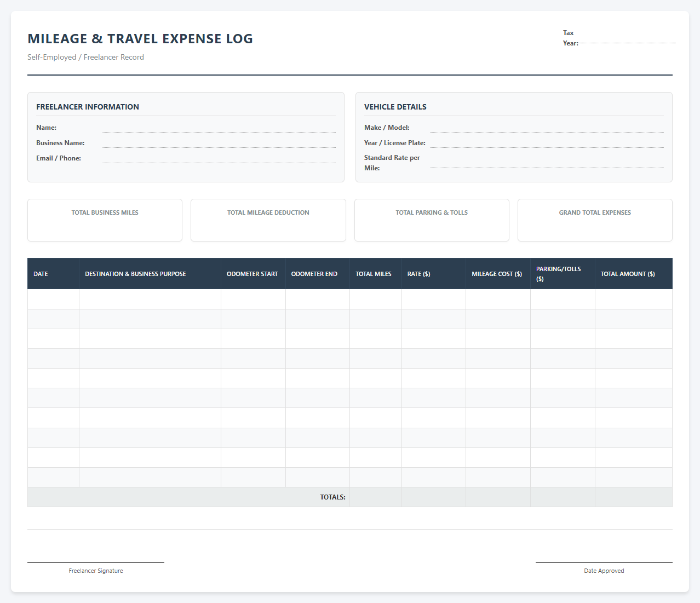Click the Rate cell in Totals row
Viewport: 700px width, 603px height.
point(434,497)
